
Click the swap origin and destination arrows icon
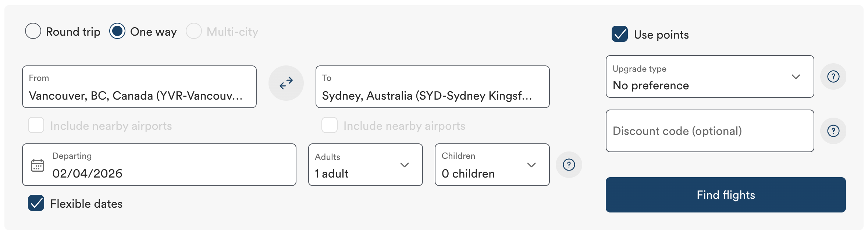point(286,83)
